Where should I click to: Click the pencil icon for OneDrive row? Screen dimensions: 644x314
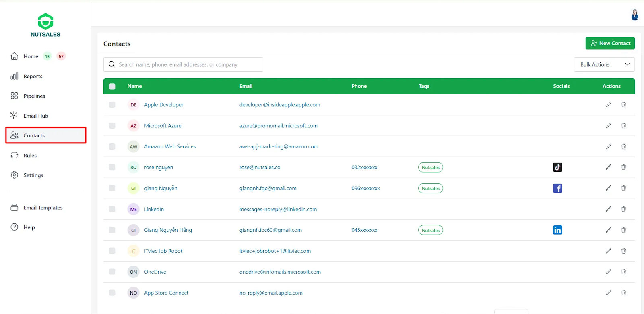(608, 272)
